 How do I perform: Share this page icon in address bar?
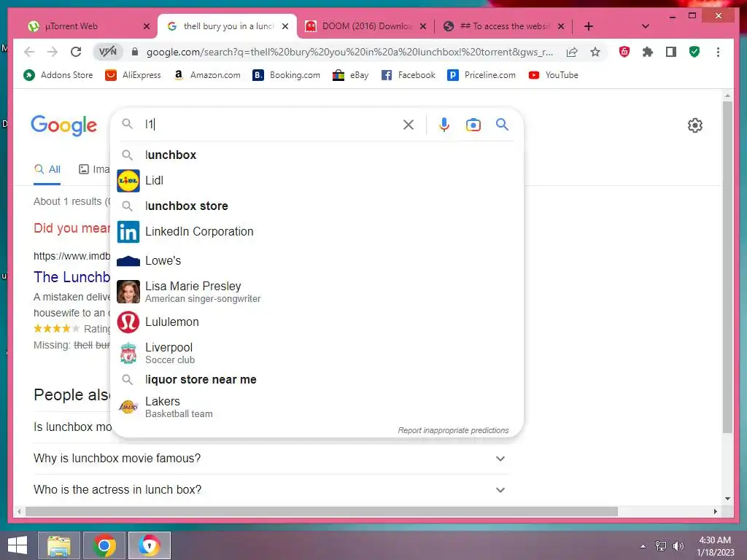tap(572, 52)
